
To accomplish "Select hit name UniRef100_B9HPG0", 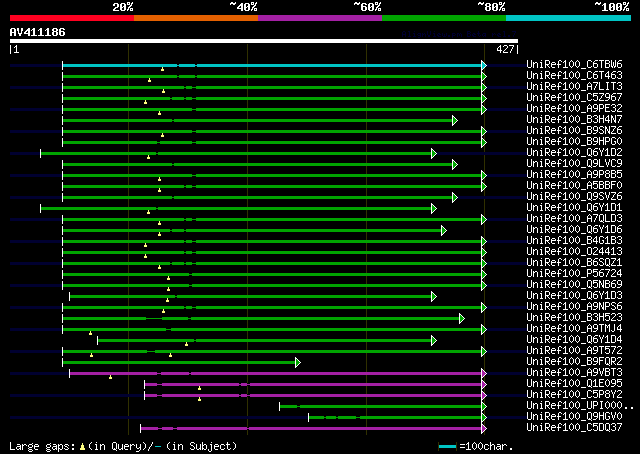I will 574,142.
